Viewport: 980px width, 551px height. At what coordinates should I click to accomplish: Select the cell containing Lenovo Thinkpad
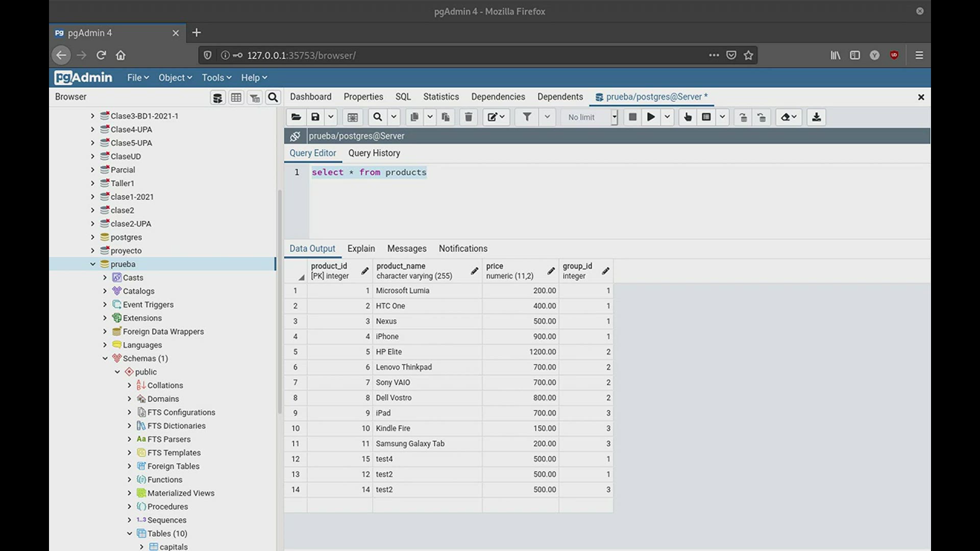pyautogui.click(x=427, y=367)
